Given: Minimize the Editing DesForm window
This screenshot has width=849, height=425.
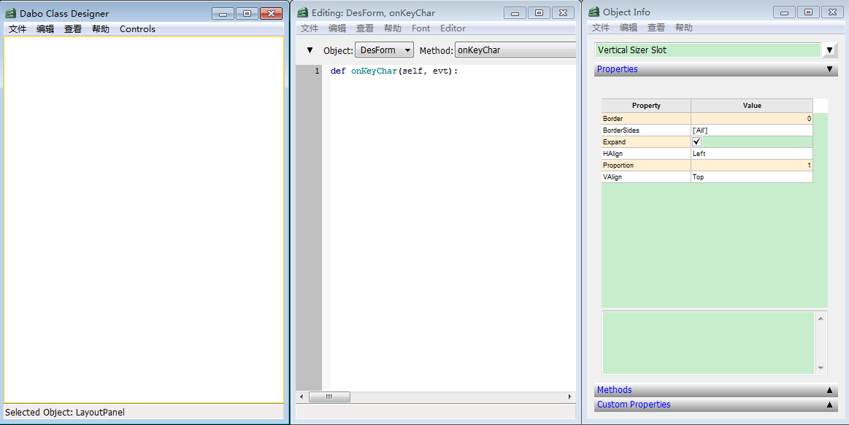Looking at the screenshot, I should point(515,13).
